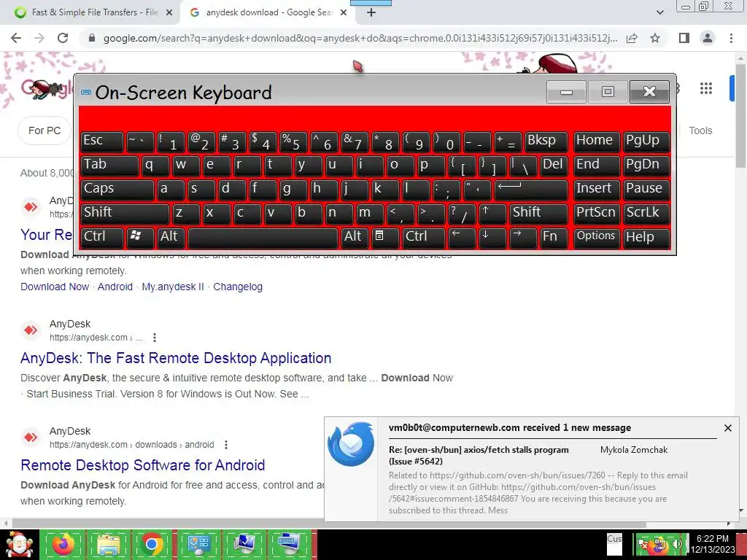Open Changelog sitelink
The height and width of the screenshot is (560, 747).
click(x=238, y=287)
